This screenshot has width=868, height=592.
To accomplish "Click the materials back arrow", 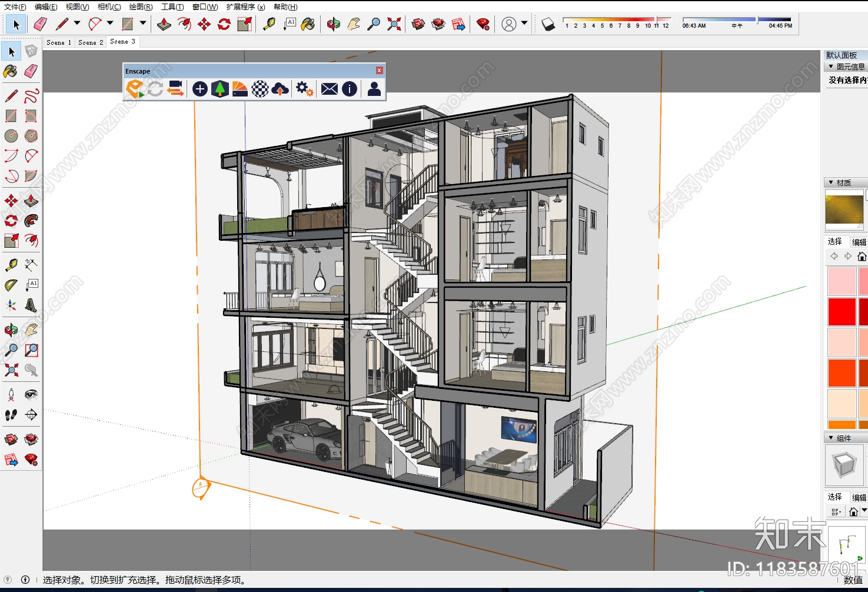I will pos(834,257).
